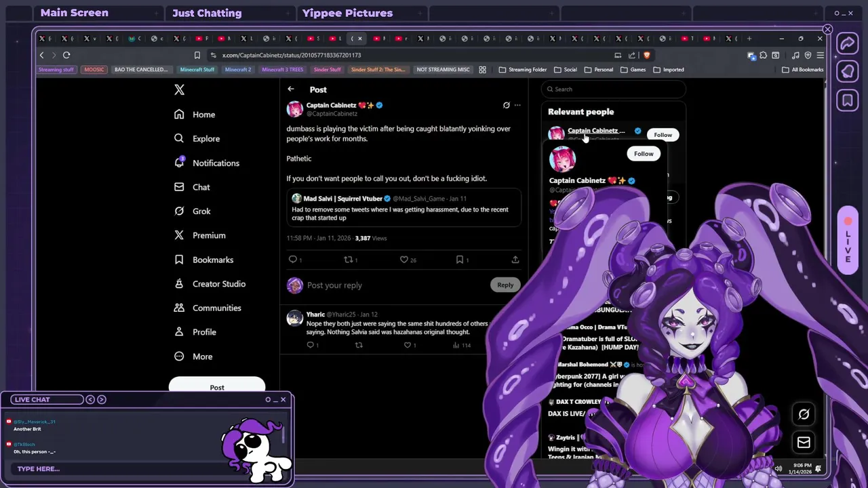This screenshot has height=488, width=868.
Task: Expand the More item in X sidebar
Action: click(193, 357)
